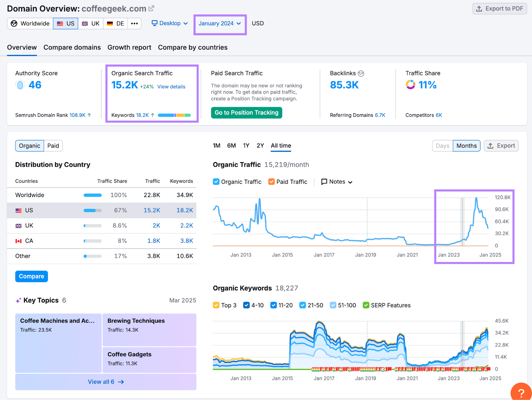Open the Desktop device type dropdown
Viewport: 532px width, 400px height.
coord(169,23)
